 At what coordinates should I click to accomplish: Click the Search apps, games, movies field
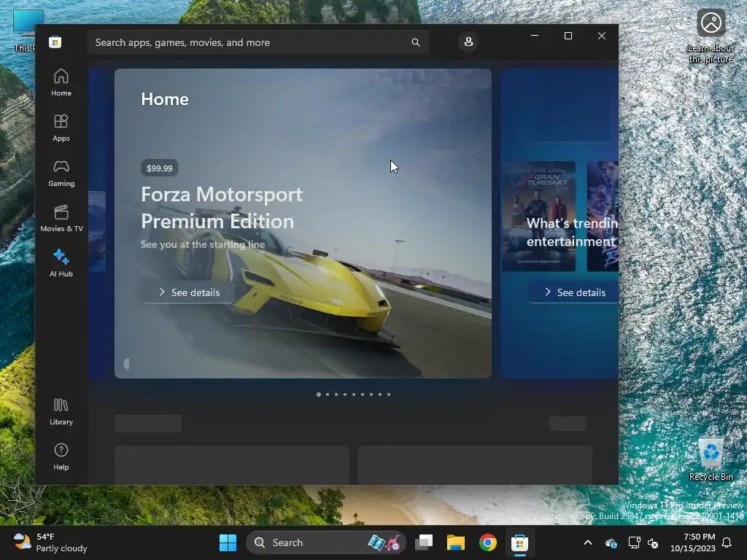click(x=258, y=42)
